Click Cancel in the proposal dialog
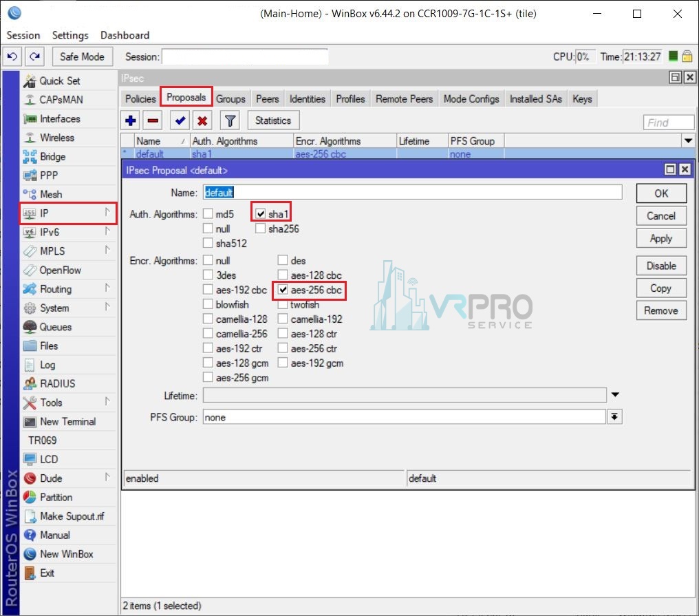Image resolution: width=699 pixels, height=616 pixels. point(661,216)
